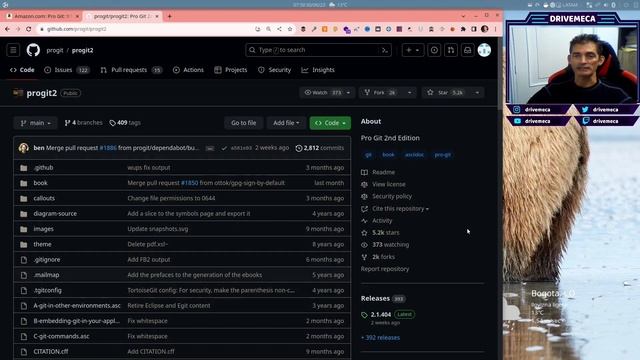Switch to the Actions tab
The width and height of the screenshot is (640, 360).
[188, 70]
